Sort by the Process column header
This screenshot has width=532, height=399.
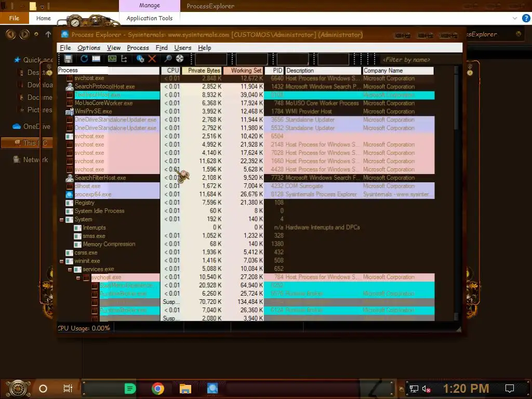(108, 71)
